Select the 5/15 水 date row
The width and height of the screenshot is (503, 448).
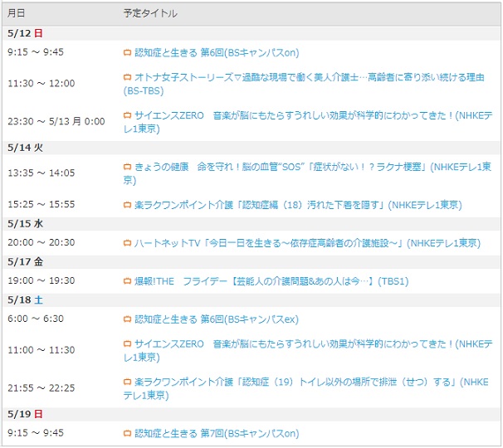click(x=251, y=223)
